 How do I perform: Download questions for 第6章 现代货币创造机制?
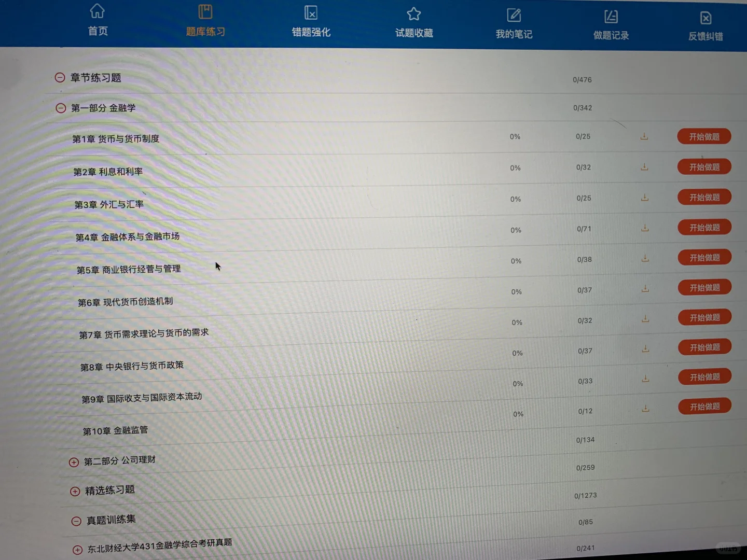[x=645, y=288]
